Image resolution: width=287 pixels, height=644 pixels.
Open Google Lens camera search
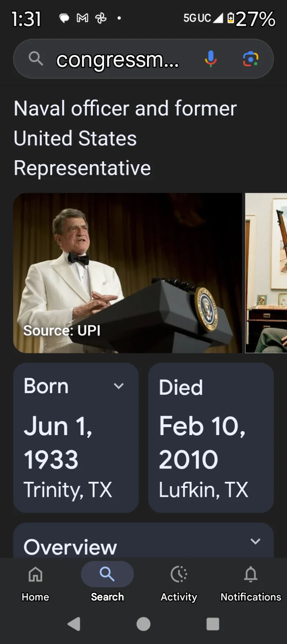[250, 59]
